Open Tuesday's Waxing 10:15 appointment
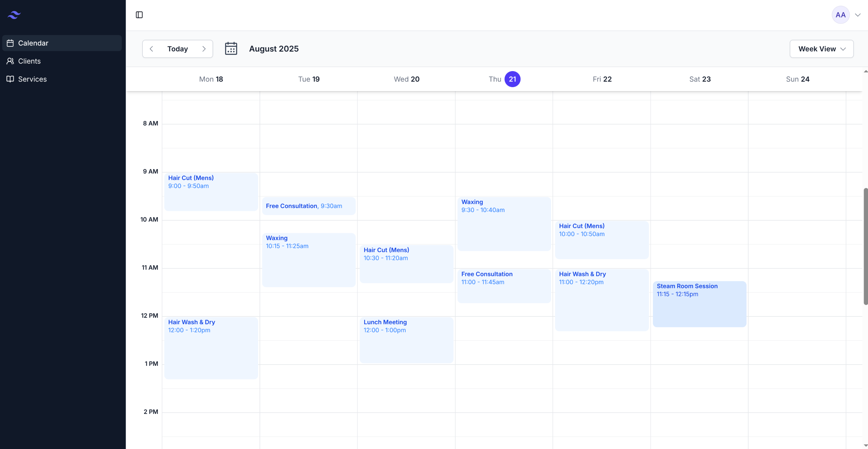The image size is (868, 449). [x=309, y=260]
